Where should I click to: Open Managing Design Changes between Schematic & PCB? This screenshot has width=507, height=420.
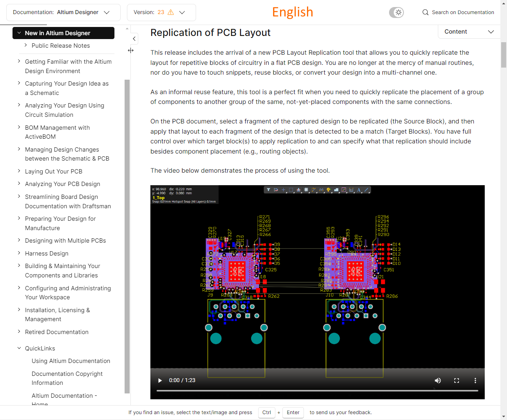click(67, 154)
